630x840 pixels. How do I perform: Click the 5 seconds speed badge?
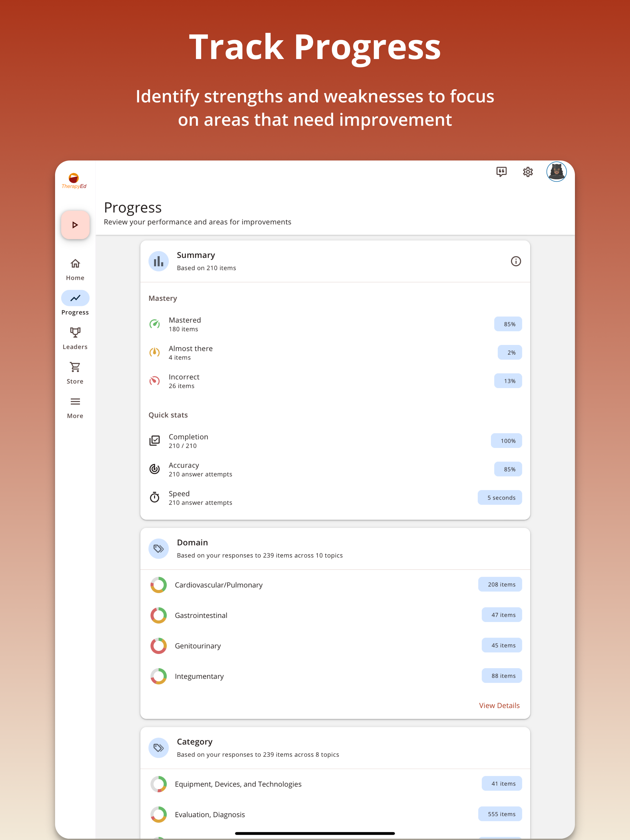[500, 497]
